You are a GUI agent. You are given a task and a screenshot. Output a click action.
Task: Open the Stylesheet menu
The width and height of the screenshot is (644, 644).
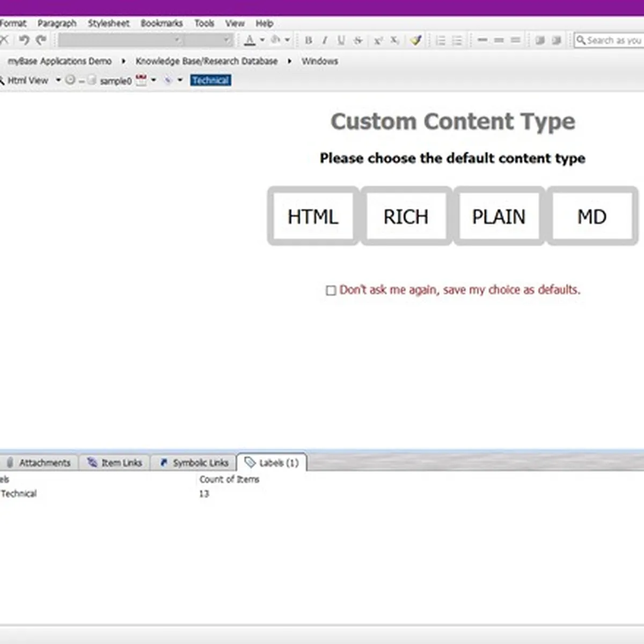click(108, 23)
